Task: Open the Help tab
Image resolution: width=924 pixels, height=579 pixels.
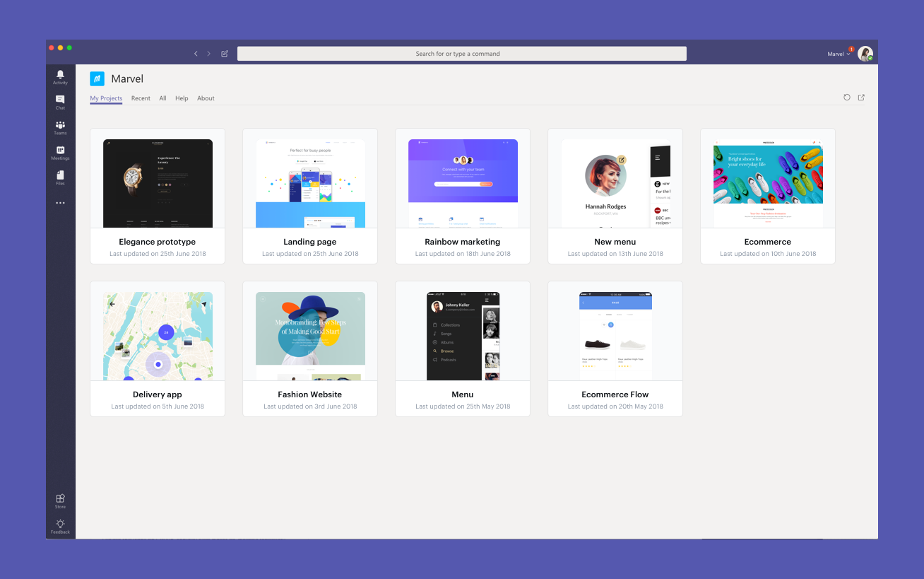Action: (182, 98)
